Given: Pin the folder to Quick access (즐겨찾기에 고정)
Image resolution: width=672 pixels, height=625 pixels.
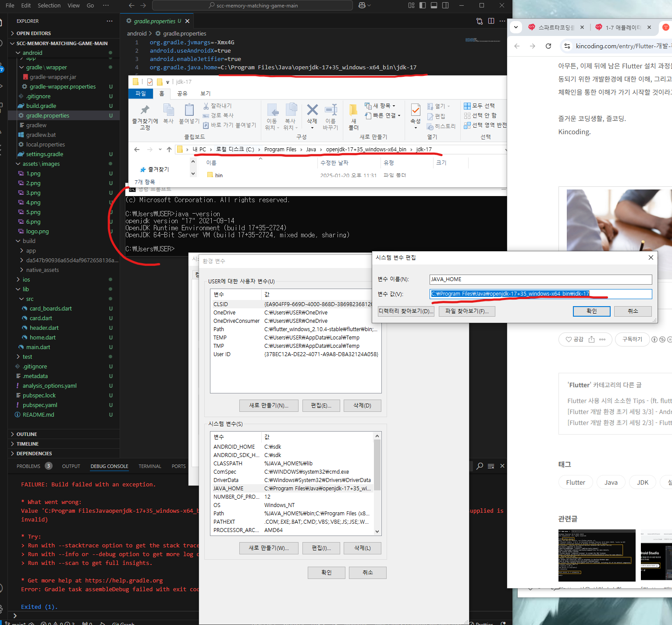Looking at the screenshot, I should click(145, 117).
